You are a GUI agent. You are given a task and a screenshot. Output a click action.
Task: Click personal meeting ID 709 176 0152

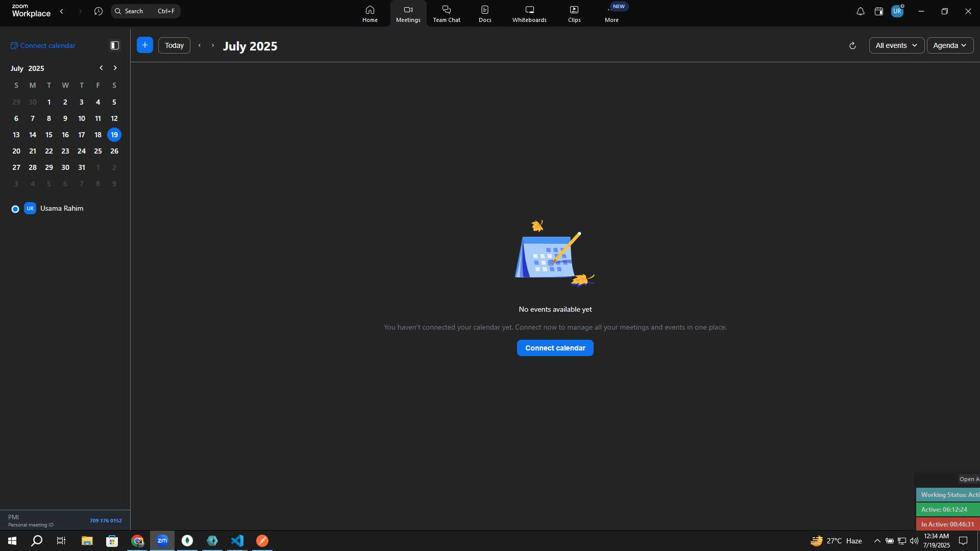pos(106,521)
